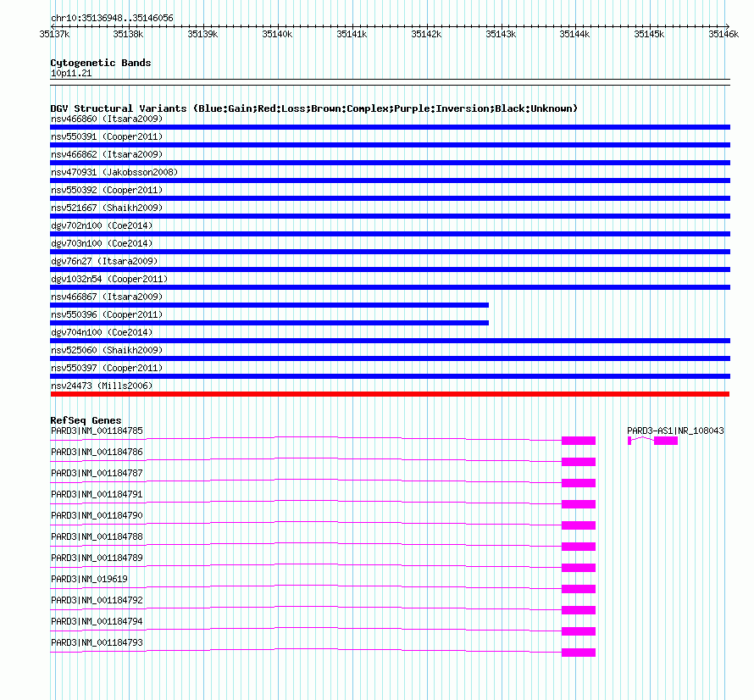
Task: Click the PARD3|NM_001184789 transcript label
Action: click(97, 558)
